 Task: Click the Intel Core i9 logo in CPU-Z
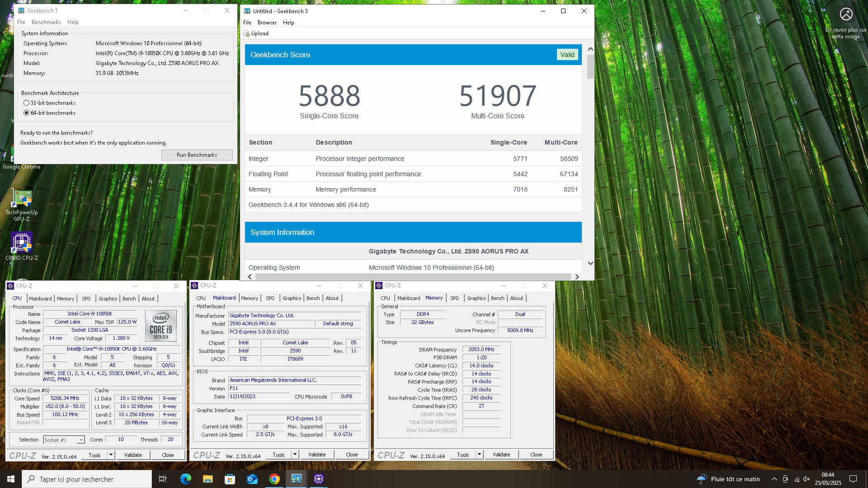pyautogui.click(x=161, y=325)
